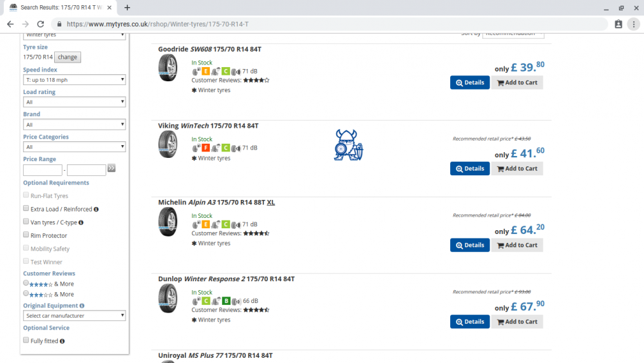Viewport: 644px width, 363px height.
Task: Check the Test Winner option
Action: (26, 261)
